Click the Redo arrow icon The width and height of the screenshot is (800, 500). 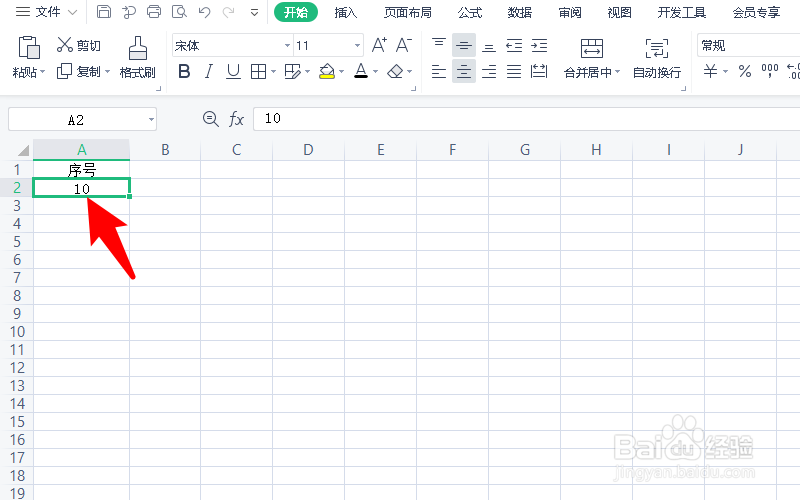click(x=229, y=12)
